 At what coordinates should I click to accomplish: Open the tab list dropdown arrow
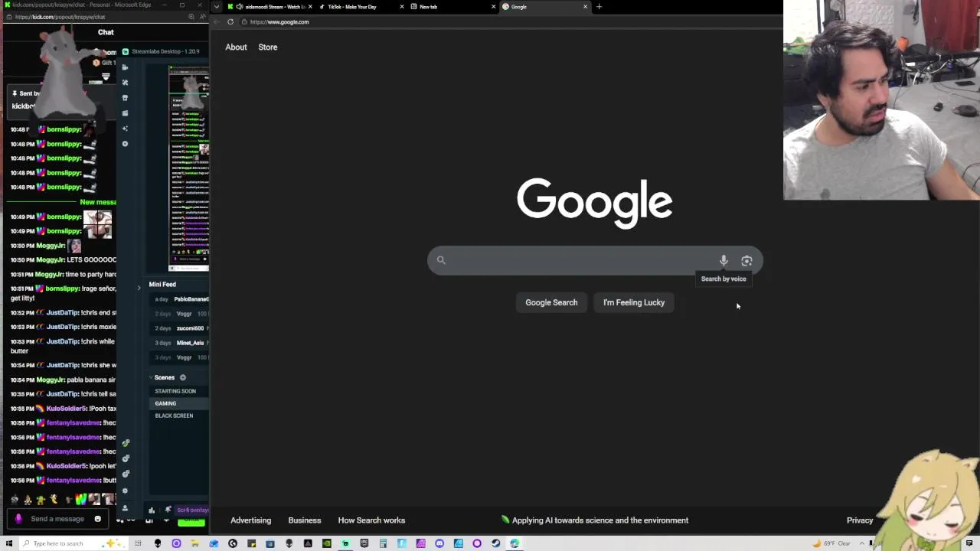(x=217, y=7)
